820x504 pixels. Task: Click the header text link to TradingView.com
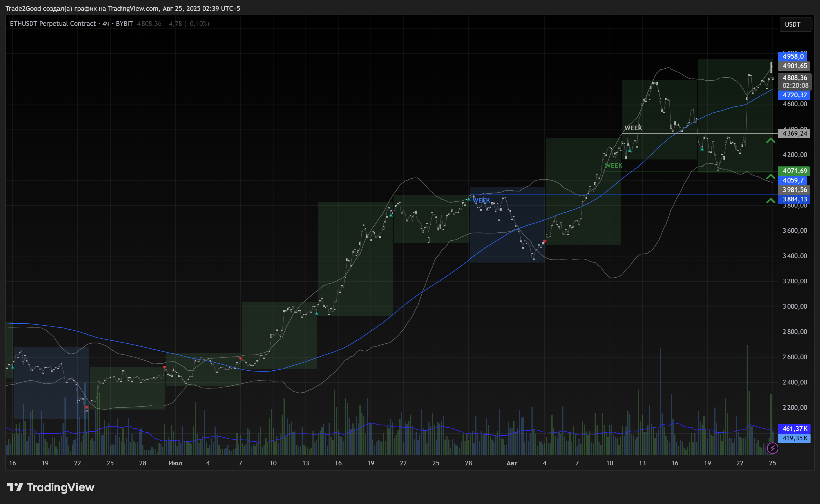[x=133, y=8]
